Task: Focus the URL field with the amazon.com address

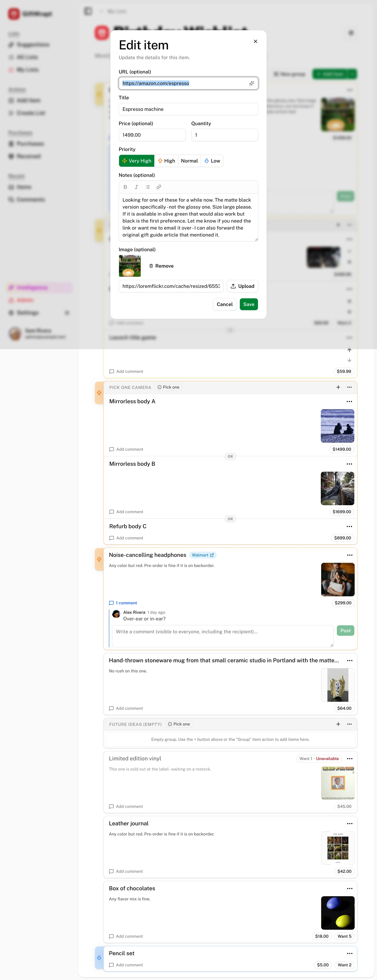Action: [188, 83]
